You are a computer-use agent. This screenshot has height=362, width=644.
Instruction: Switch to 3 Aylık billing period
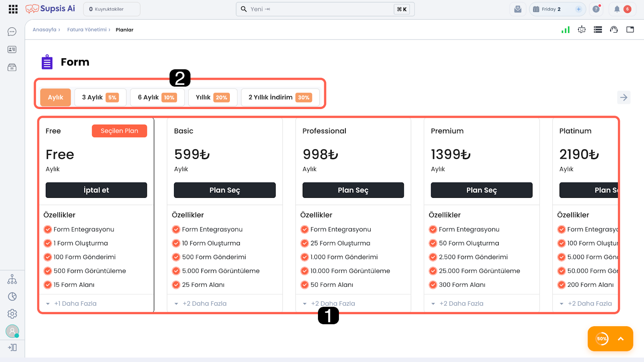tap(100, 97)
